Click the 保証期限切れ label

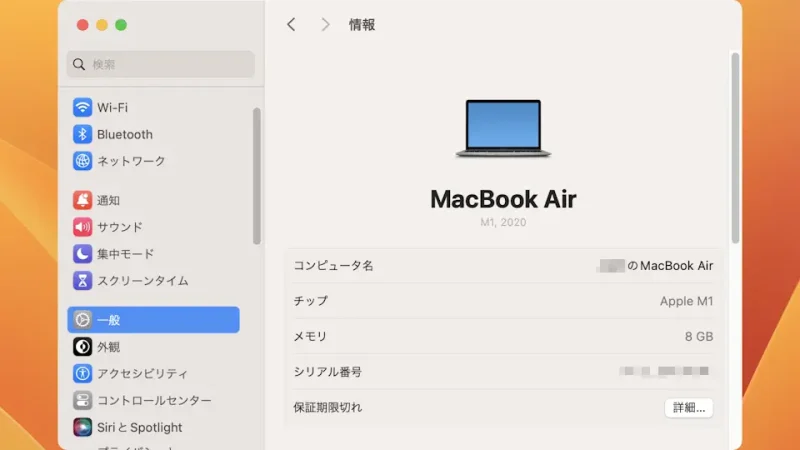point(328,407)
